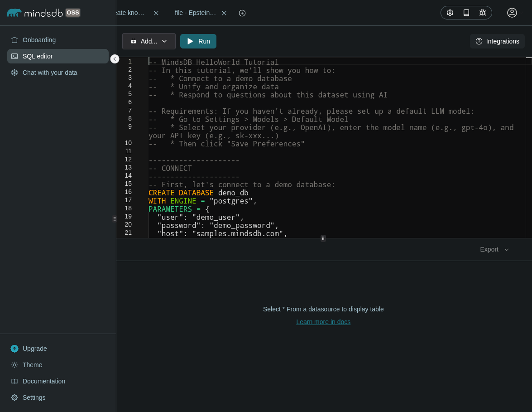Click the '-- CONNECT' comment line
This screenshot has height=412, width=532.
point(170,169)
